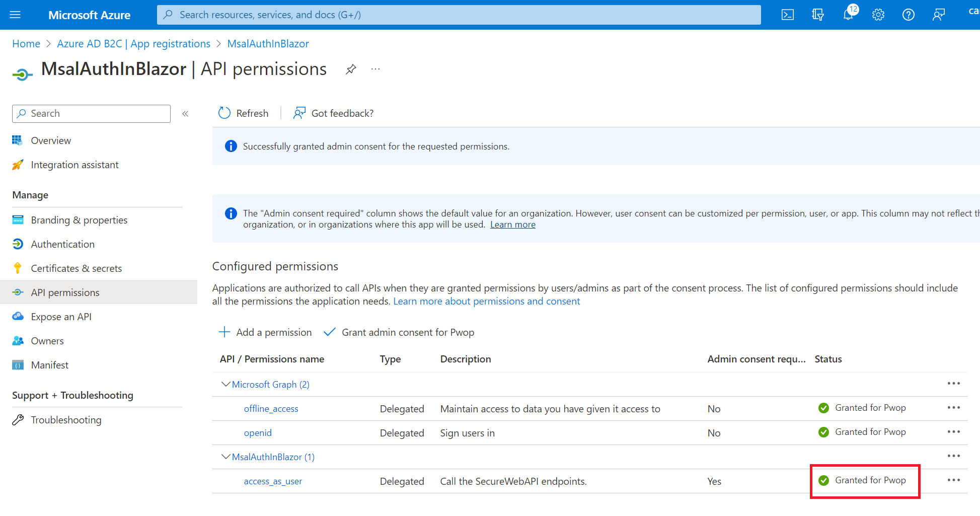Go to Authentication settings

62,244
